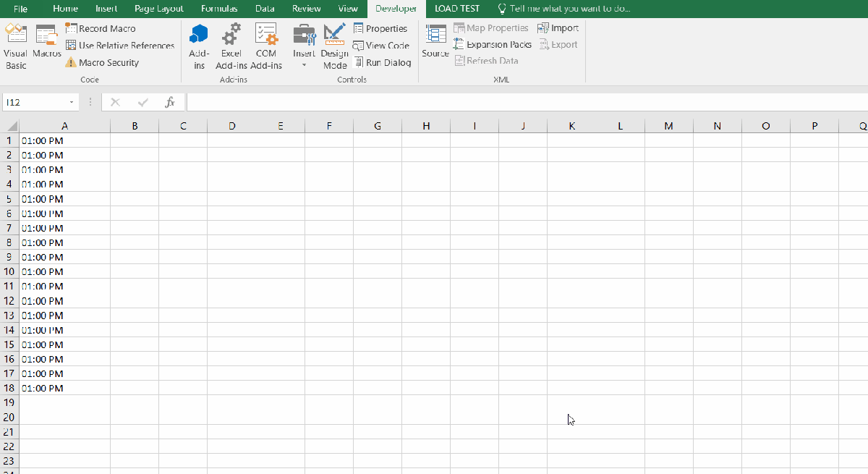
Task: Click Map Properties
Action: [x=491, y=28]
